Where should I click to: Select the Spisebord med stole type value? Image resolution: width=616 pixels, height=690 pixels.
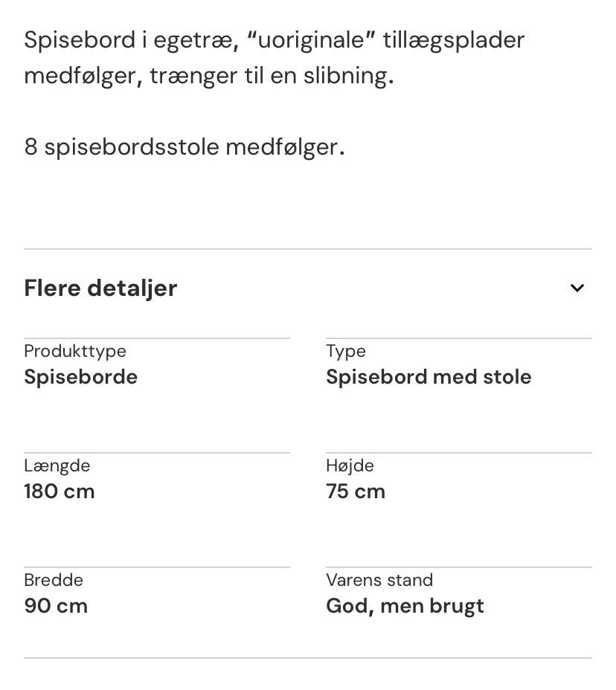point(429,377)
